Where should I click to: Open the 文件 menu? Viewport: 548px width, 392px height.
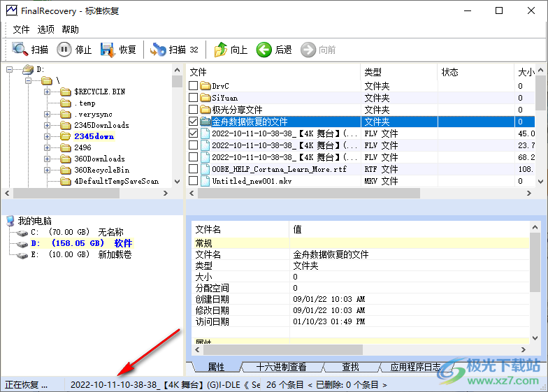(x=21, y=29)
